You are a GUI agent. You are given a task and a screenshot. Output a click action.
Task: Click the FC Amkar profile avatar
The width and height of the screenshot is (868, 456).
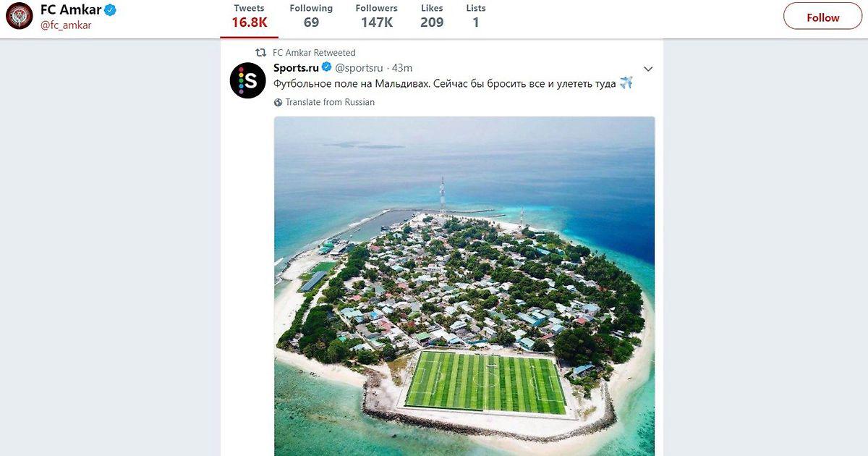[20, 16]
